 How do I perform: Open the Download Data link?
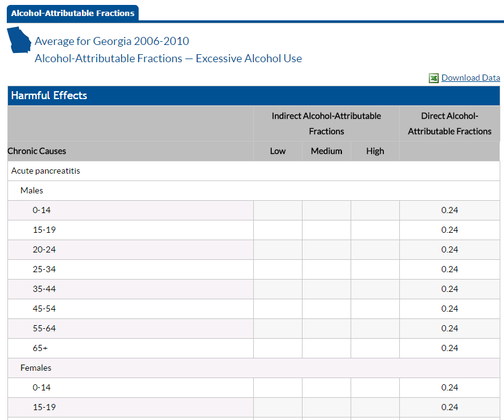point(471,78)
